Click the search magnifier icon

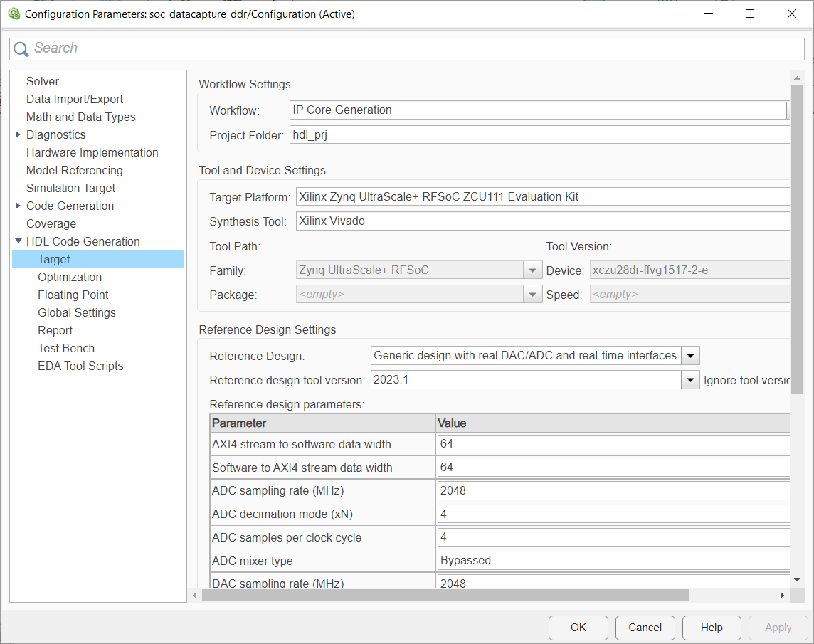(21, 48)
